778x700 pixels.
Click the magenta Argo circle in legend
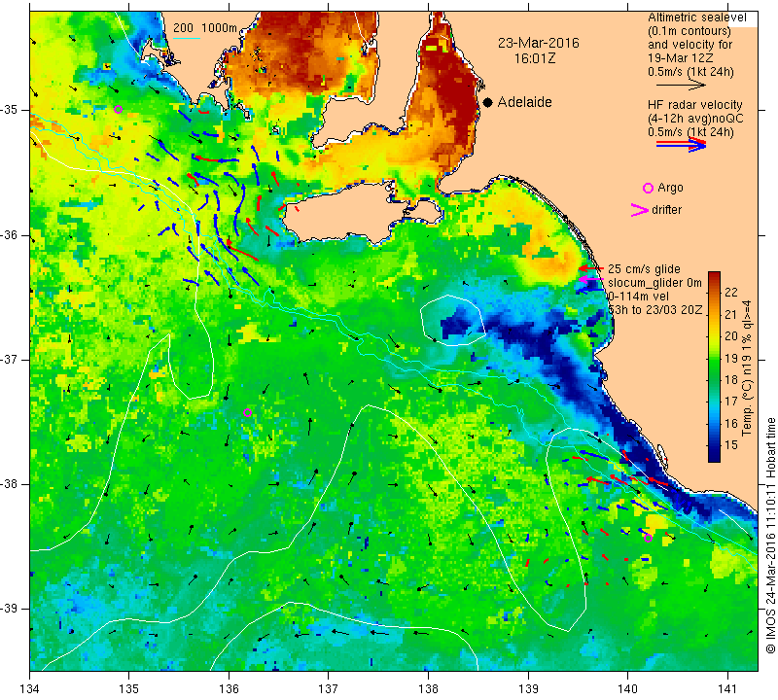click(x=648, y=188)
